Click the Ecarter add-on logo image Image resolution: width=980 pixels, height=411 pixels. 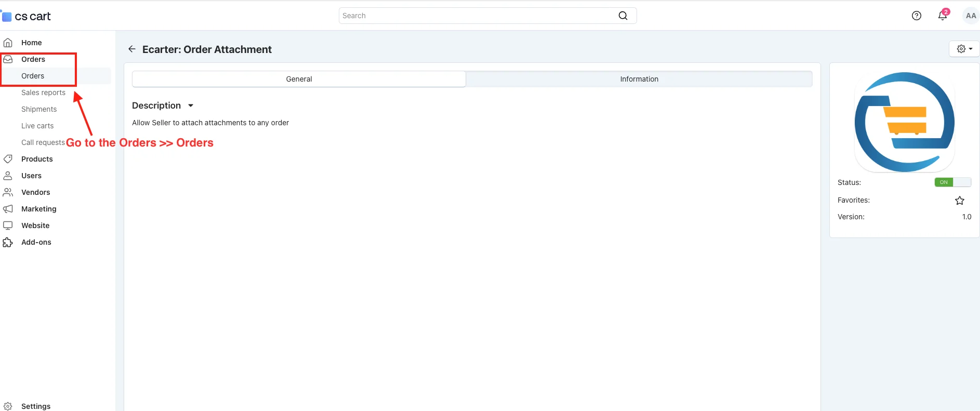tap(904, 122)
